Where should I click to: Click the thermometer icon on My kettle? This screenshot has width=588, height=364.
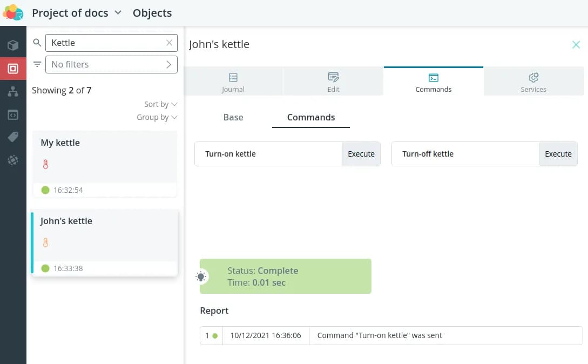click(45, 165)
